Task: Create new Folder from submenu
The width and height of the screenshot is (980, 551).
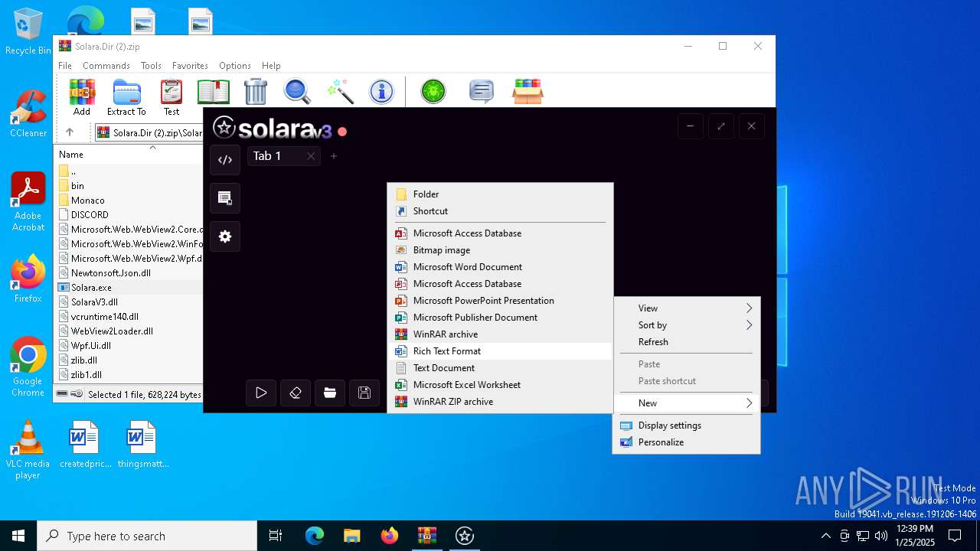Action: pyautogui.click(x=500, y=194)
